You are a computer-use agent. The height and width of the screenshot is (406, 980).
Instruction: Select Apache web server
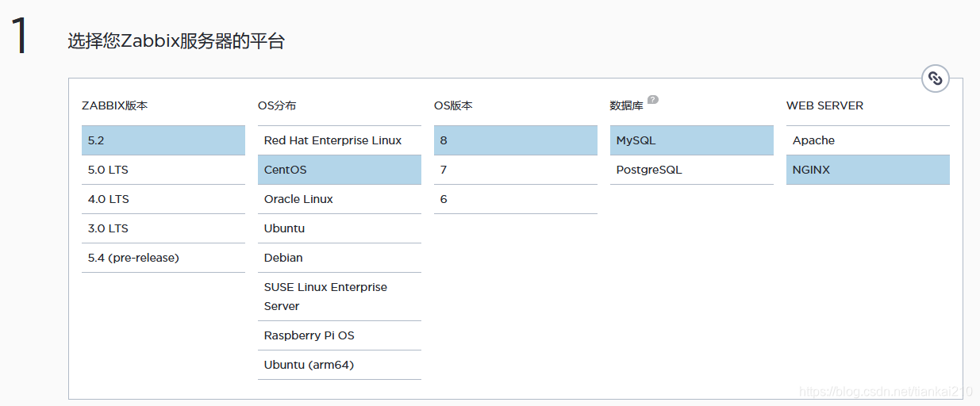868,140
